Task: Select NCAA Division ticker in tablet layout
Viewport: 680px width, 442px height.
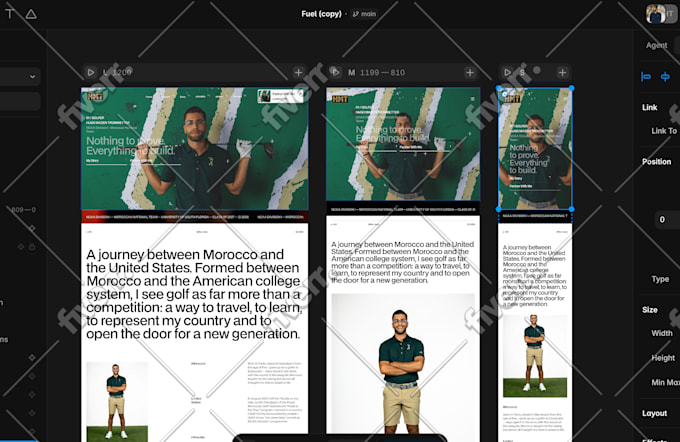Action: pos(403,209)
